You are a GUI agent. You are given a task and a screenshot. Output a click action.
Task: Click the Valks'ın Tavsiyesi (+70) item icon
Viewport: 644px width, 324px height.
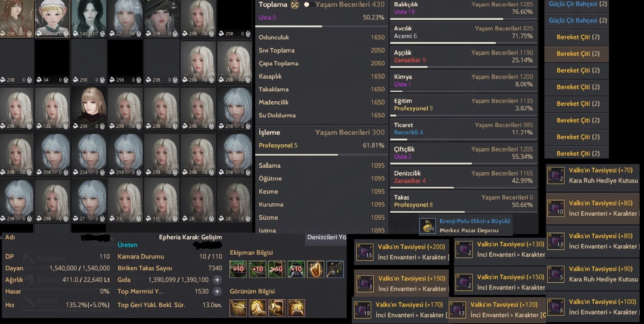(x=555, y=175)
